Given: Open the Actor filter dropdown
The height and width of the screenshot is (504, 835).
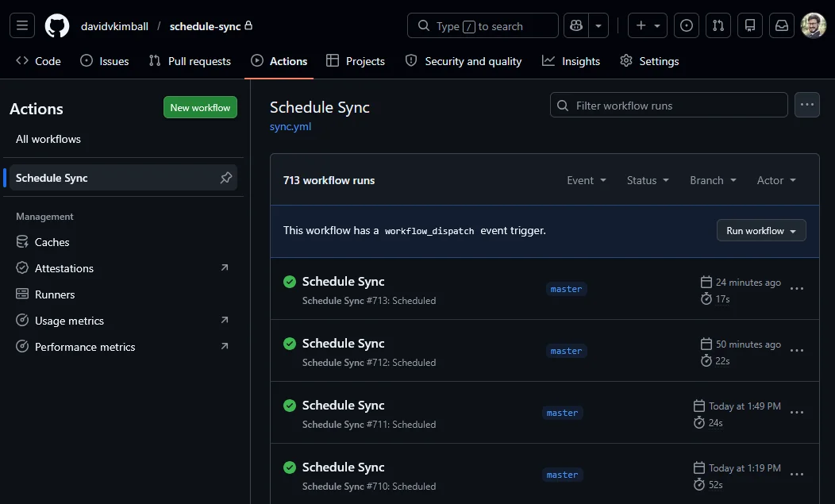Looking at the screenshot, I should pyautogui.click(x=775, y=180).
